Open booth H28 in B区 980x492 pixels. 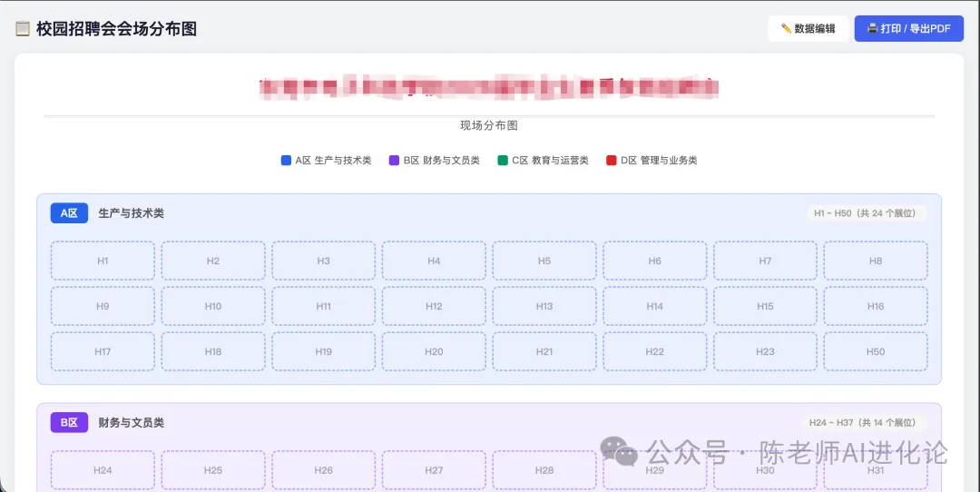coord(544,470)
